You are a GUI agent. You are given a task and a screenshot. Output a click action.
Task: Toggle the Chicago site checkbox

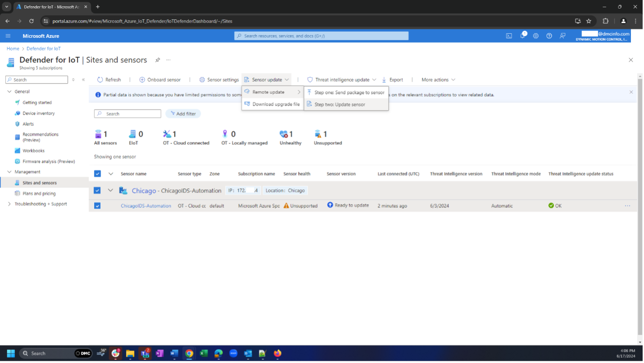click(x=97, y=191)
